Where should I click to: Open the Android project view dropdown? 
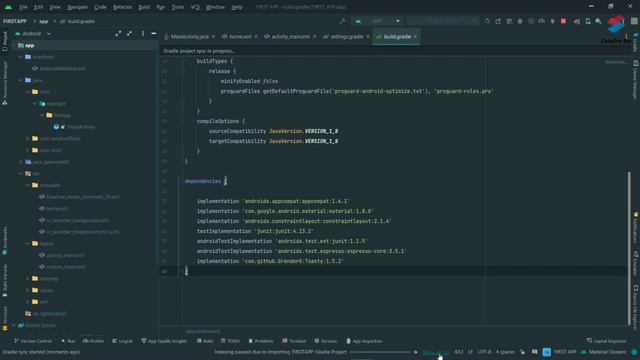tap(33, 33)
